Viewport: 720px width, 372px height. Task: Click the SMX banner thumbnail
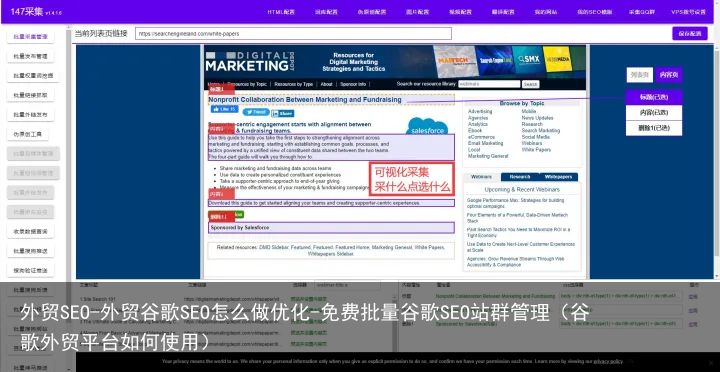pyautogui.click(x=527, y=59)
